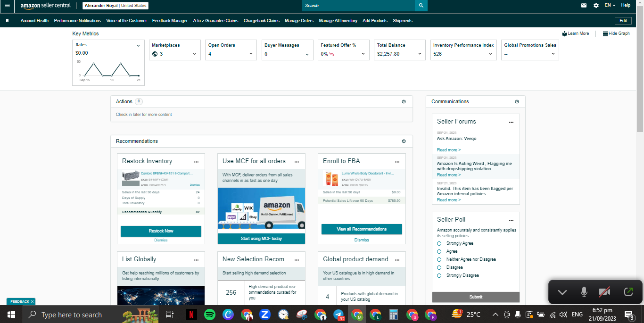The height and width of the screenshot is (323, 644).
Task: Toggle Hide Graph control
Action: (616, 33)
